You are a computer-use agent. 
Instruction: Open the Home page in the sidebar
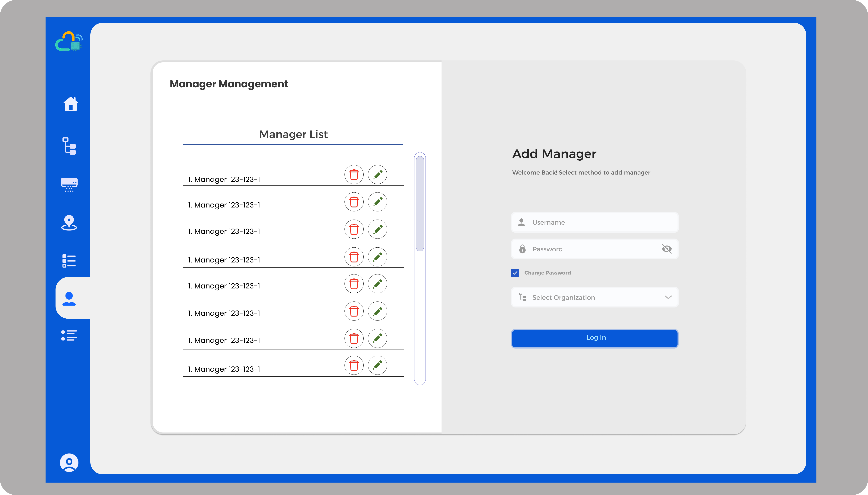[70, 104]
